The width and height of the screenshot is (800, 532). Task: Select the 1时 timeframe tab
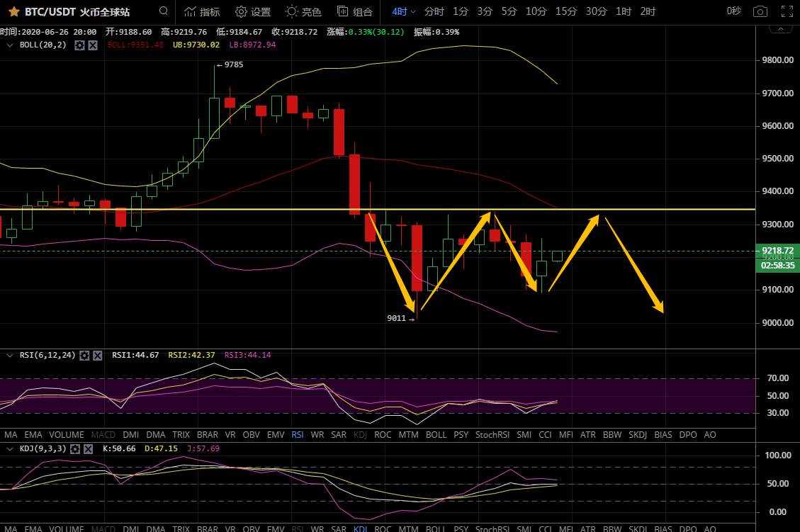pos(624,11)
